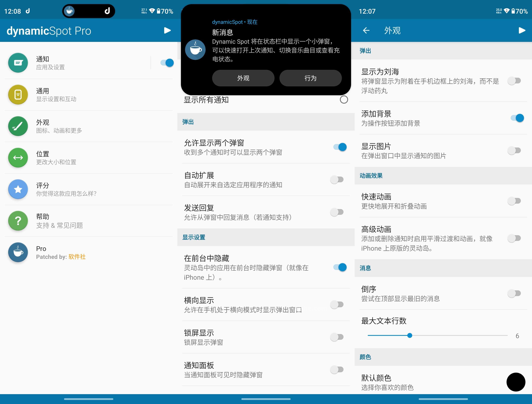Tap the play tutorial icon on the title bar
The height and width of the screenshot is (404, 532).
[167, 30]
